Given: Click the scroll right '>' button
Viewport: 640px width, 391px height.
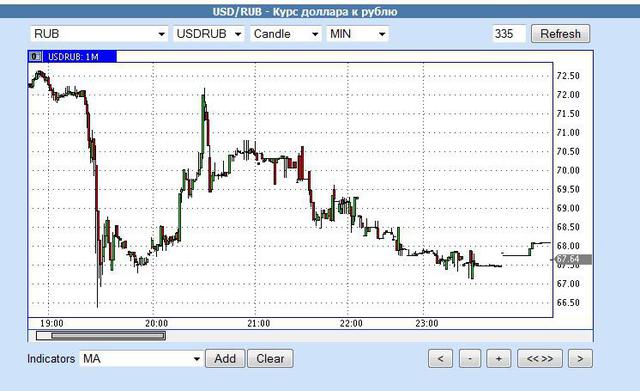Looking at the screenshot, I should tap(580, 359).
